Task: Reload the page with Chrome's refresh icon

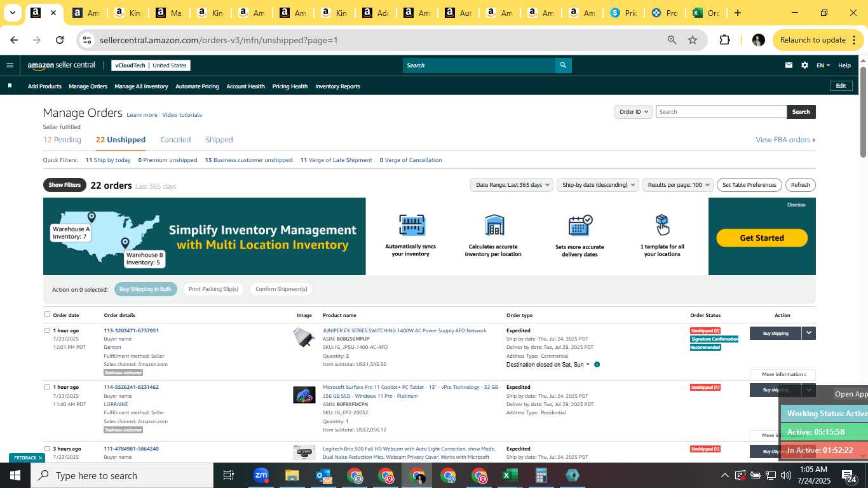Action: click(x=60, y=40)
